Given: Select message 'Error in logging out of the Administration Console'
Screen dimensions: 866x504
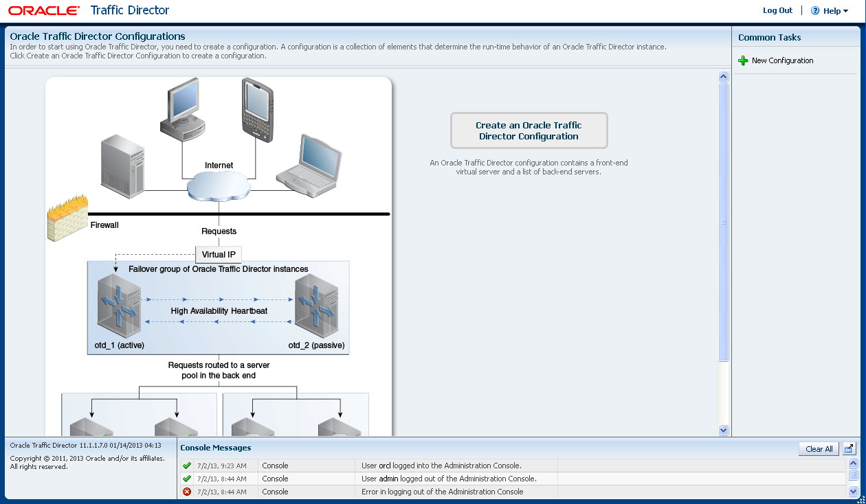Looking at the screenshot, I should tap(442, 492).
